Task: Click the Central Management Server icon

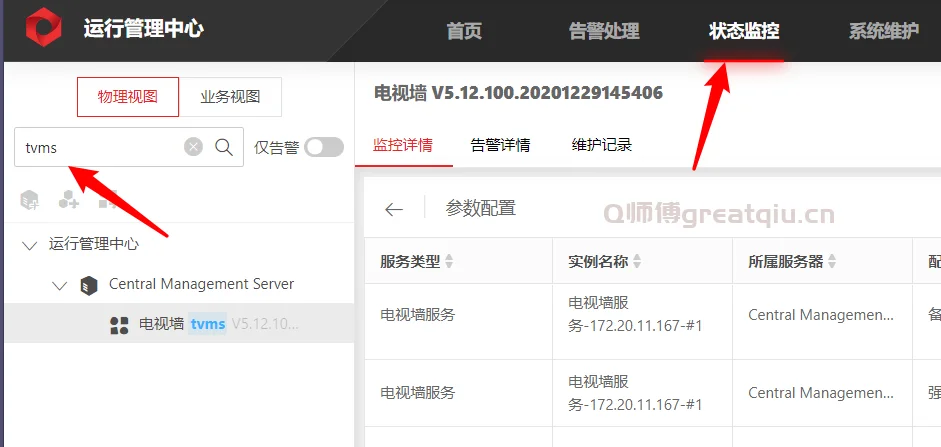Action: pyautogui.click(x=89, y=285)
